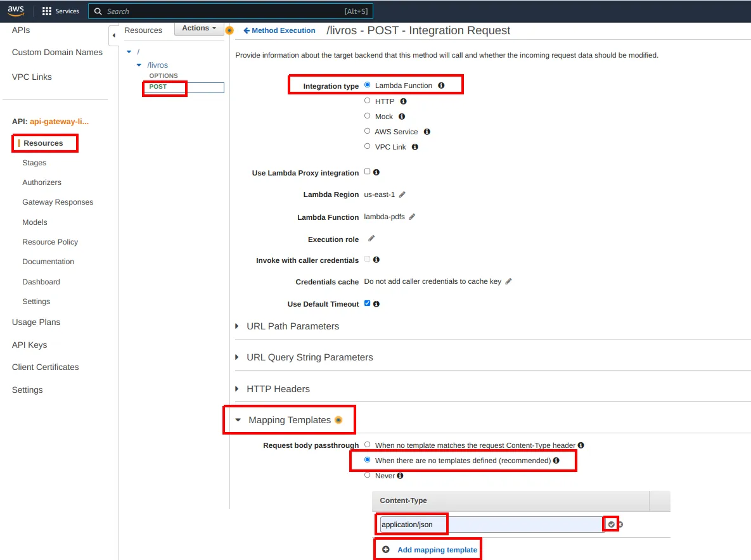Screen dimensions: 751x560
Task: Click plus icon beside Add mapping template
Action: point(386,549)
